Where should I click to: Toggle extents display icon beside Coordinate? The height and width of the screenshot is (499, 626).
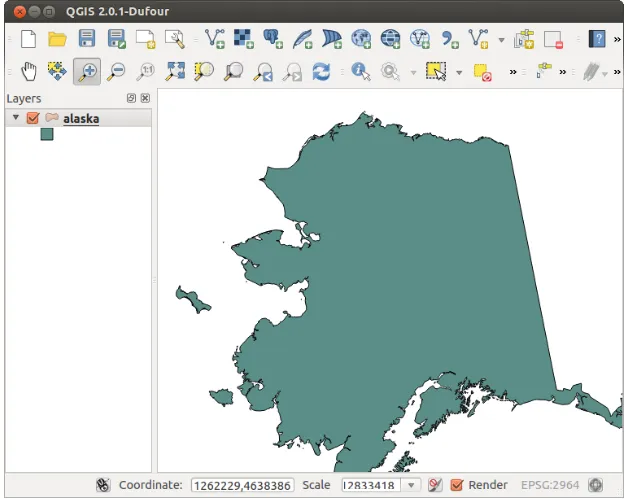coord(102,485)
